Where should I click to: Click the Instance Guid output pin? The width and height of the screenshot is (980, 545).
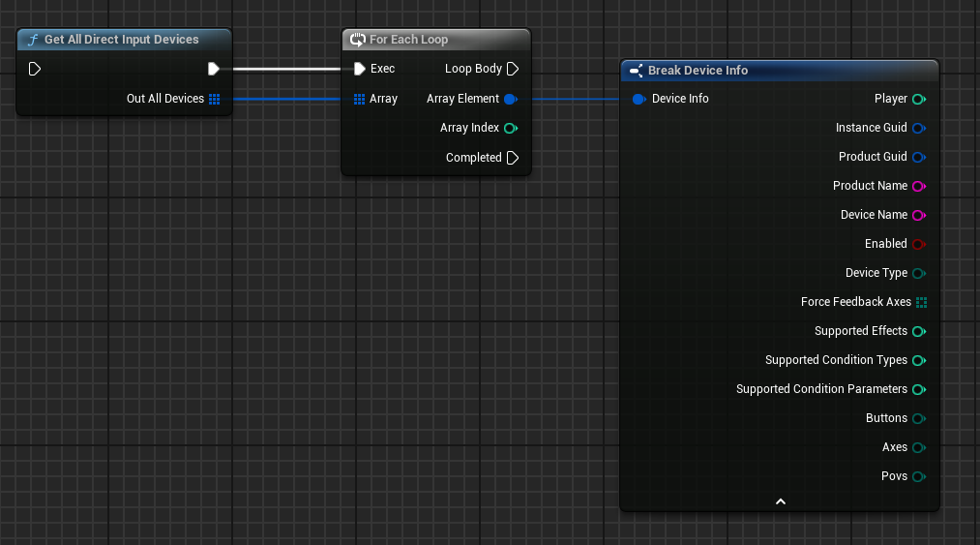pyautogui.click(x=919, y=128)
